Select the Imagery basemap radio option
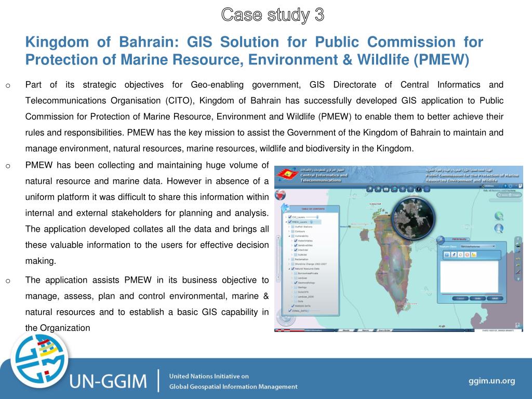The width and height of the screenshot is (532, 399). coord(510,195)
